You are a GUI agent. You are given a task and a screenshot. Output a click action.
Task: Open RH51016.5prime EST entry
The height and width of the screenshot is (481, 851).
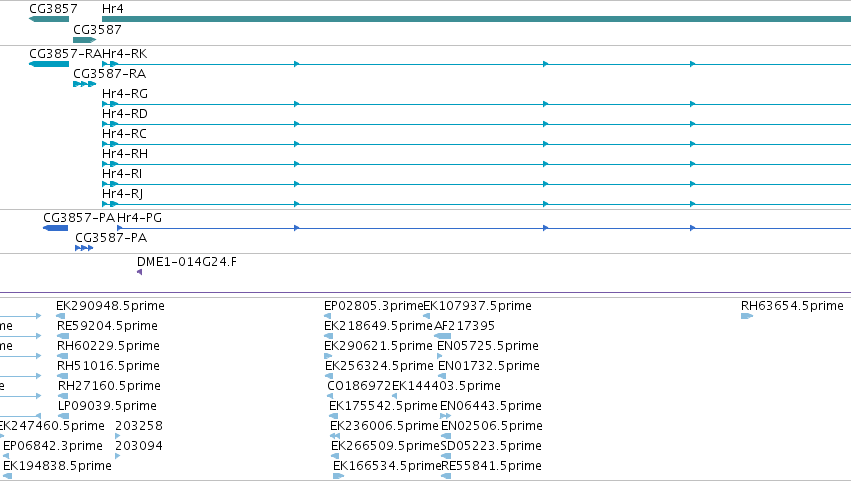pos(109,366)
